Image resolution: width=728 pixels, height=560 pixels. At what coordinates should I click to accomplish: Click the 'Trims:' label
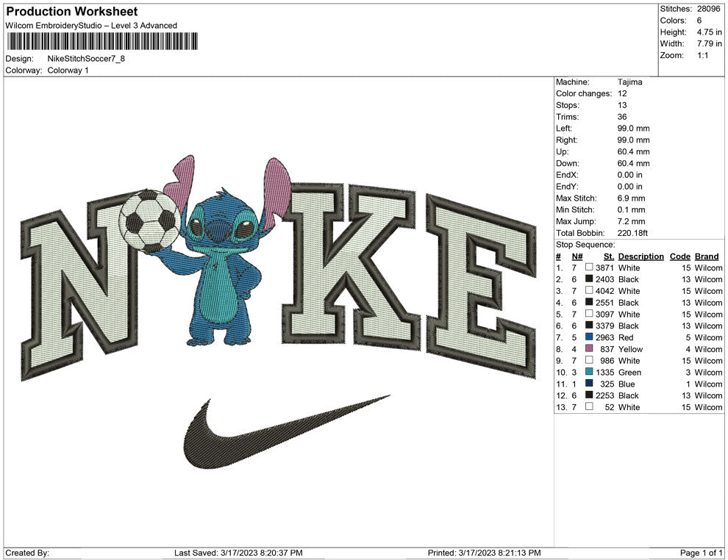pos(568,116)
